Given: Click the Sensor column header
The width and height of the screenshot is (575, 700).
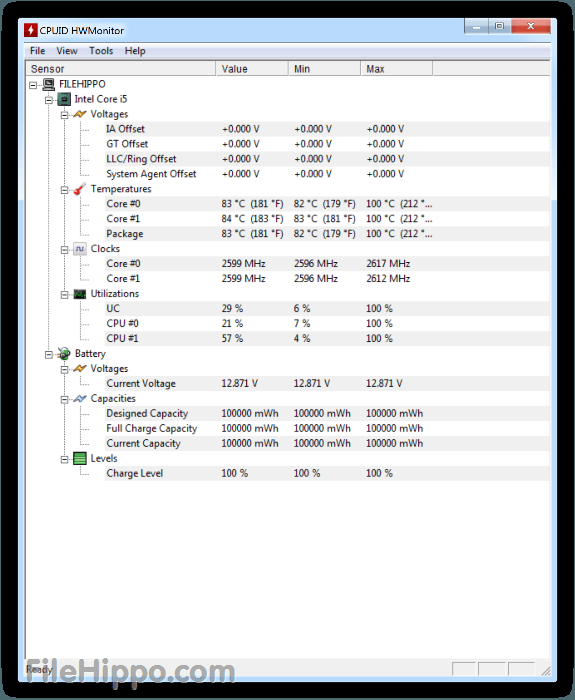Looking at the screenshot, I should click(121, 69).
